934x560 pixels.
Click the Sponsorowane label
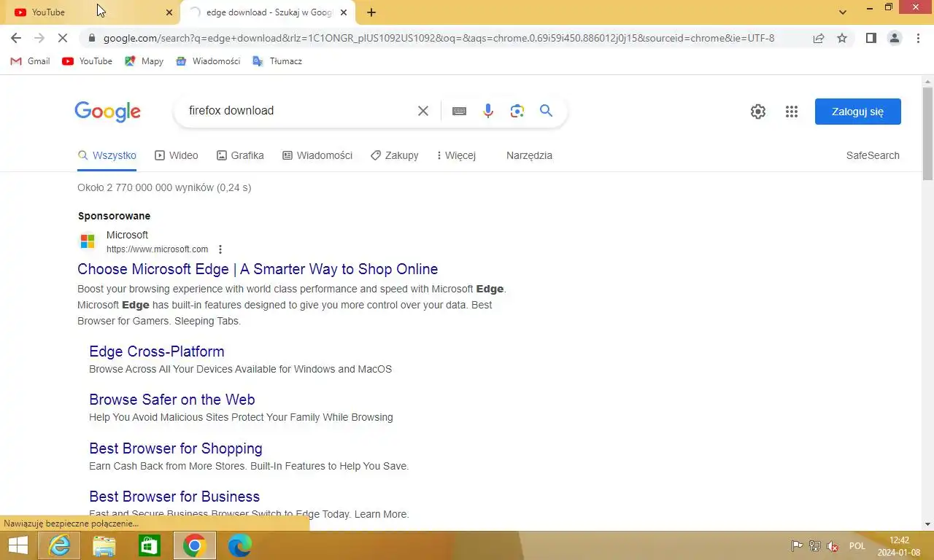[x=115, y=216]
